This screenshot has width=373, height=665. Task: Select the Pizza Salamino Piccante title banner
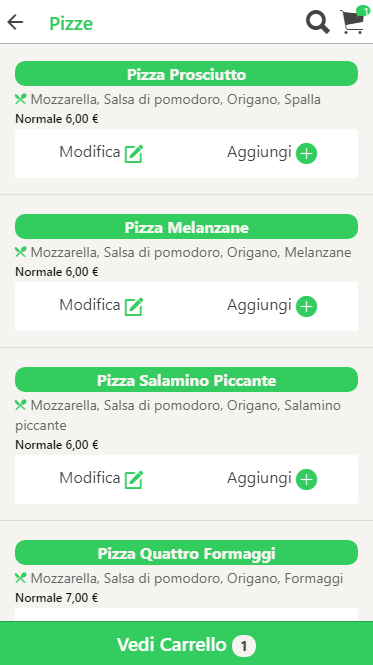coord(186,380)
